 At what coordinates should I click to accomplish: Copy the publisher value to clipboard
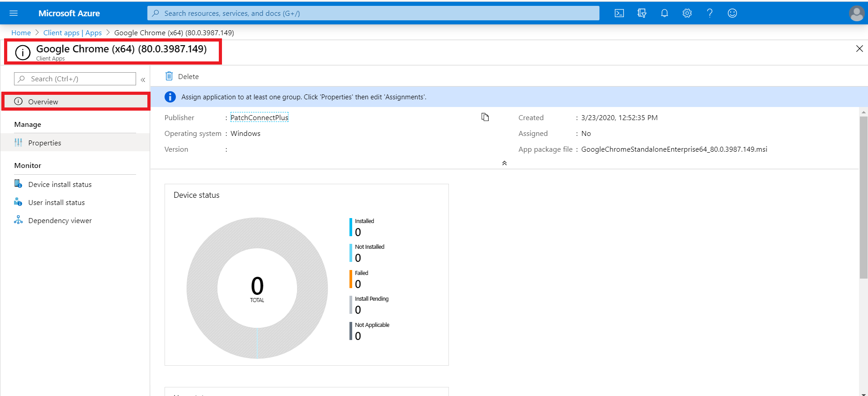tap(485, 117)
